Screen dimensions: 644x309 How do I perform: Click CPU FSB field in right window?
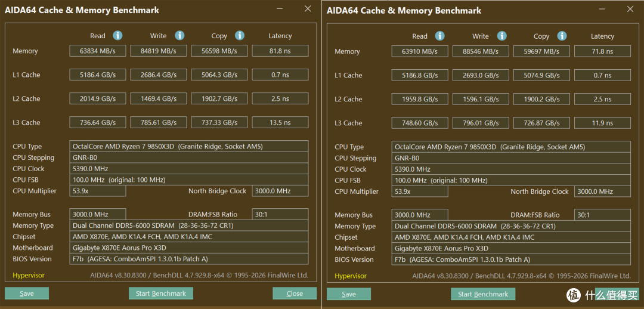click(x=511, y=180)
